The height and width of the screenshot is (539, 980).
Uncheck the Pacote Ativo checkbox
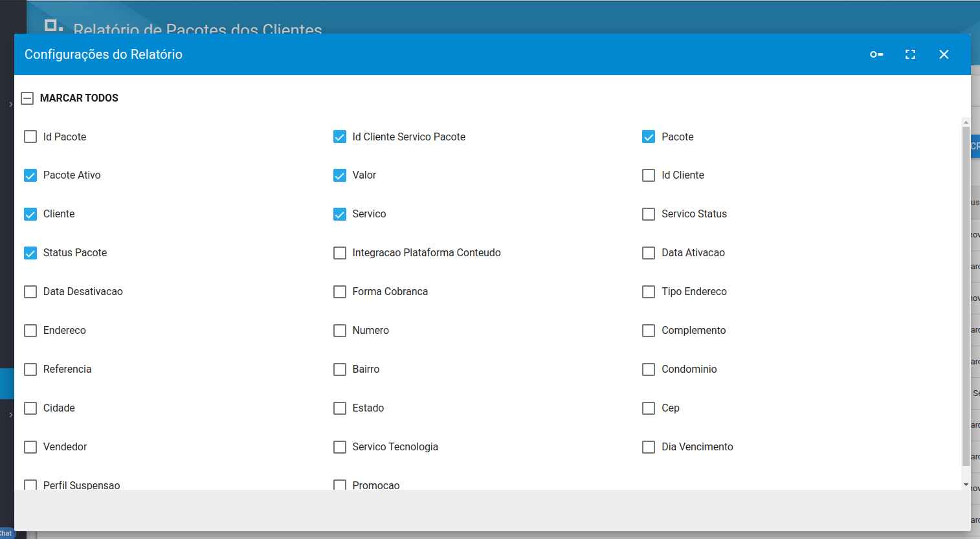(x=30, y=175)
